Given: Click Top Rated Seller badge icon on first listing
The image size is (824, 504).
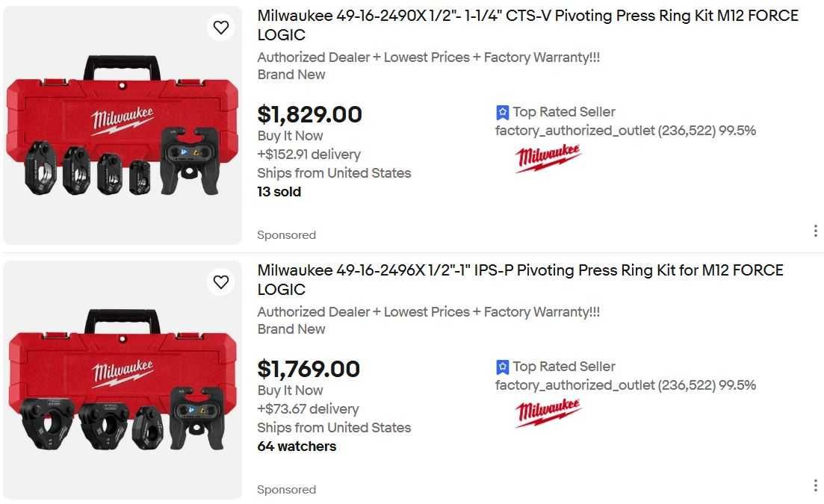Looking at the screenshot, I should tap(503, 113).
